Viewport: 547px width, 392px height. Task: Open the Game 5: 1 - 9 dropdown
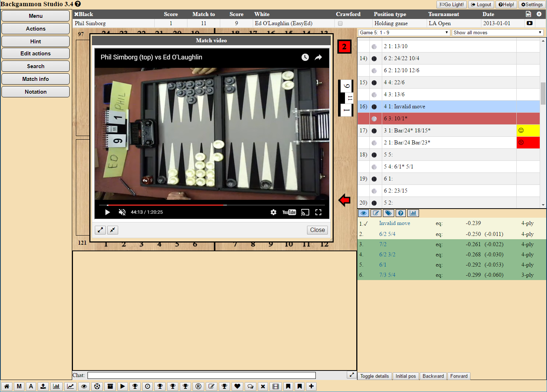pos(404,32)
